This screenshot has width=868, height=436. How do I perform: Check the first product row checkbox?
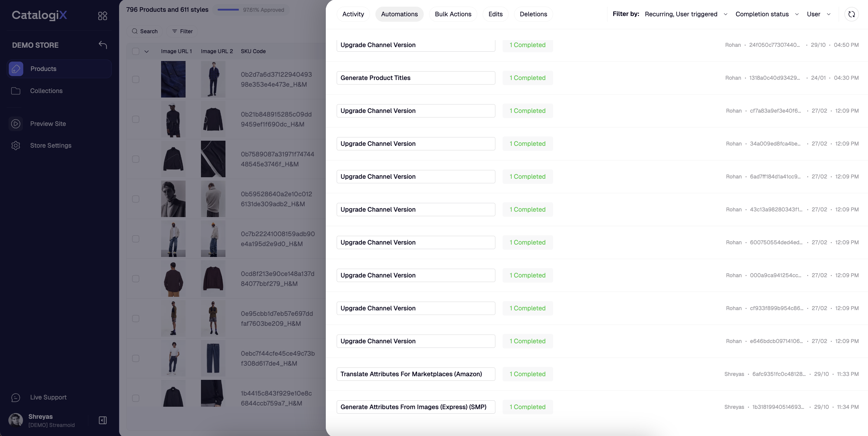pyautogui.click(x=135, y=79)
